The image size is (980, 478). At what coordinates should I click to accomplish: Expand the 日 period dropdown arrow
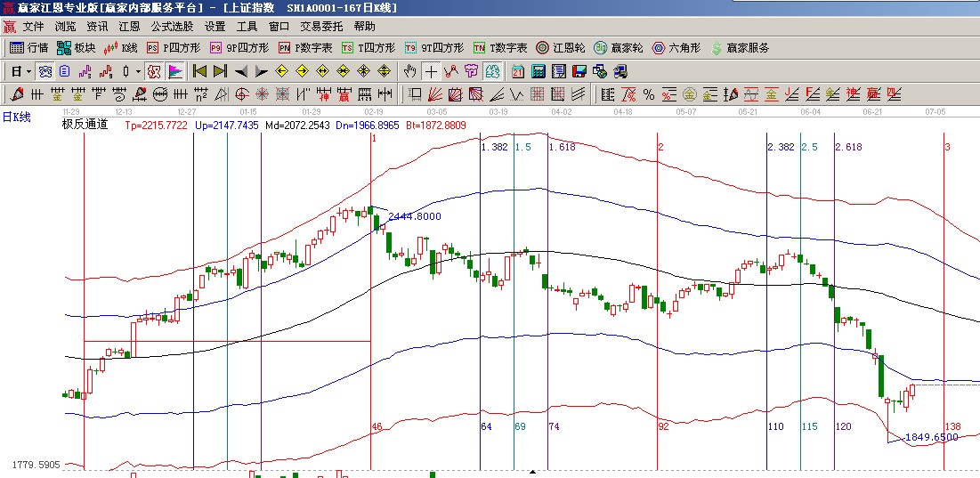click(x=28, y=71)
